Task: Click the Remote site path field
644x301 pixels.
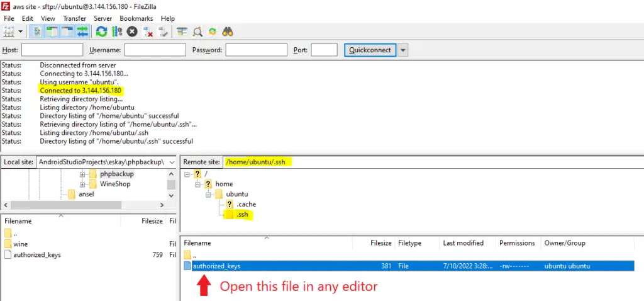Action: [x=433, y=162]
